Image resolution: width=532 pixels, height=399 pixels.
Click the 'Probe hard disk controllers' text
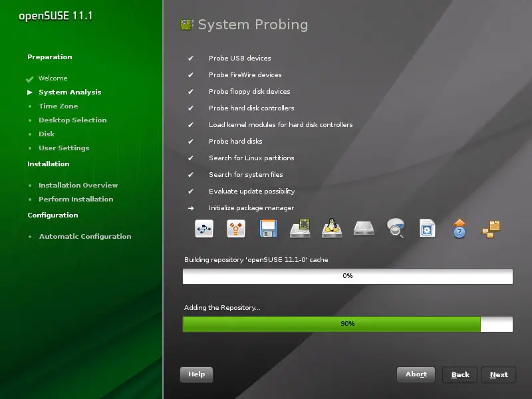(251, 108)
